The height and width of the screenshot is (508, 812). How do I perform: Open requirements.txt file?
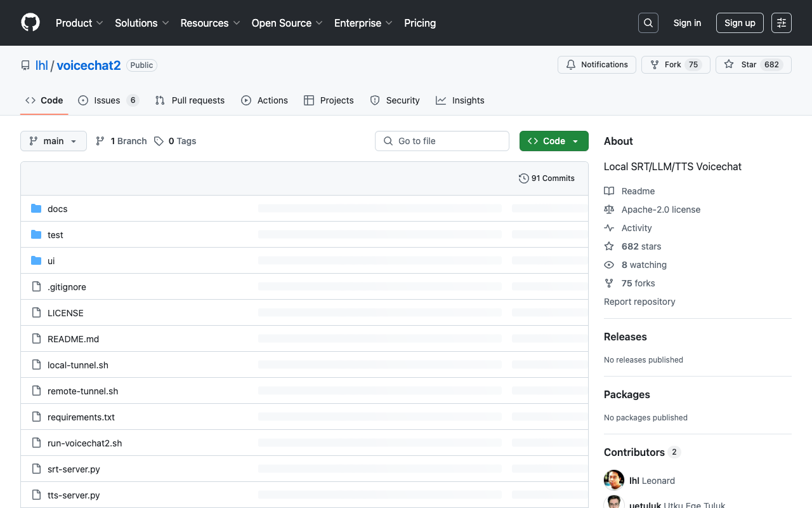click(81, 417)
